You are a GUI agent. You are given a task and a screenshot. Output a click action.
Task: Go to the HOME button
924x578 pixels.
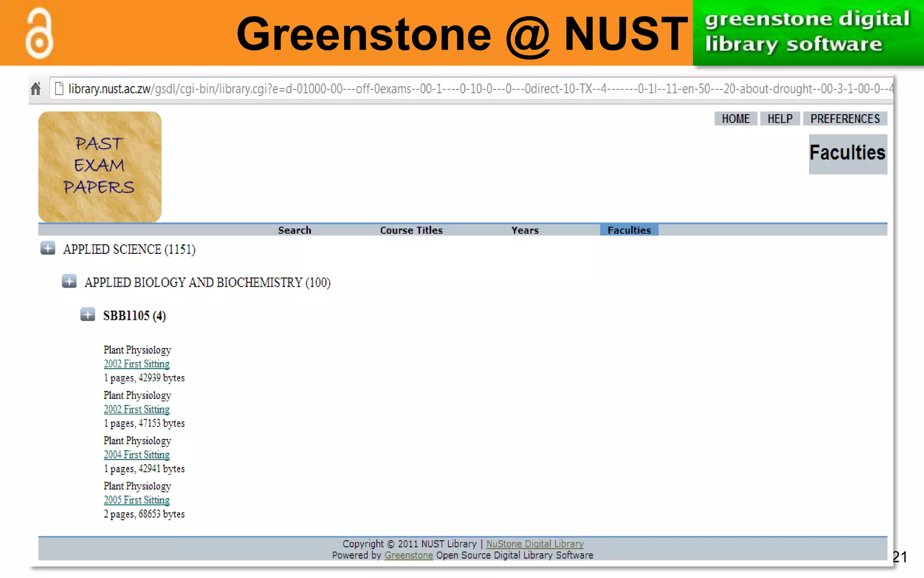coord(735,119)
